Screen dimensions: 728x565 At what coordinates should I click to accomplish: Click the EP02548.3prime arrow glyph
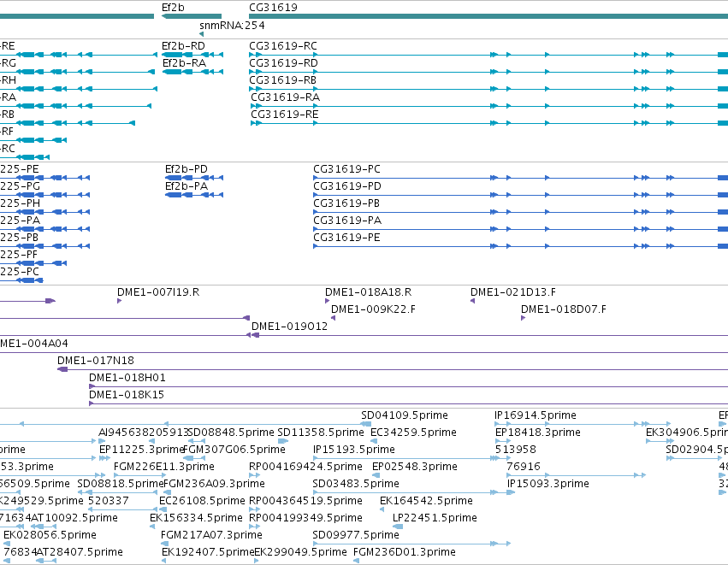376,475
